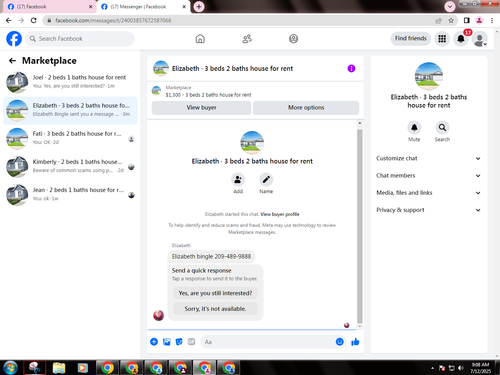
Task: Click the More options button
Action: tap(306, 108)
